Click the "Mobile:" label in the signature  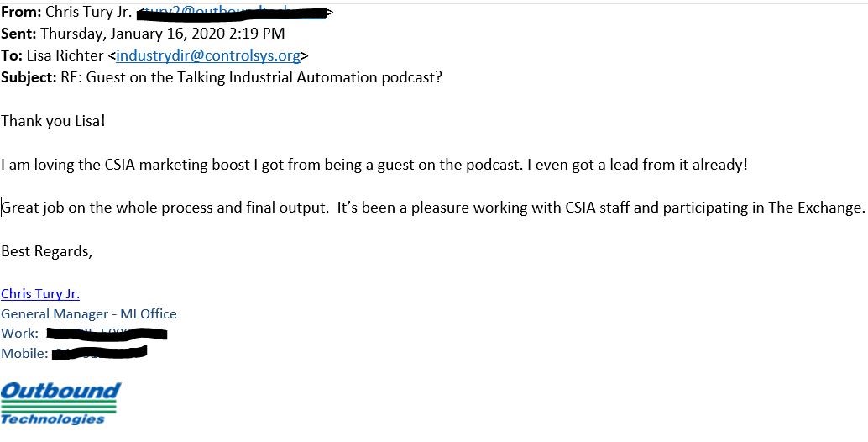tap(24, 353)
